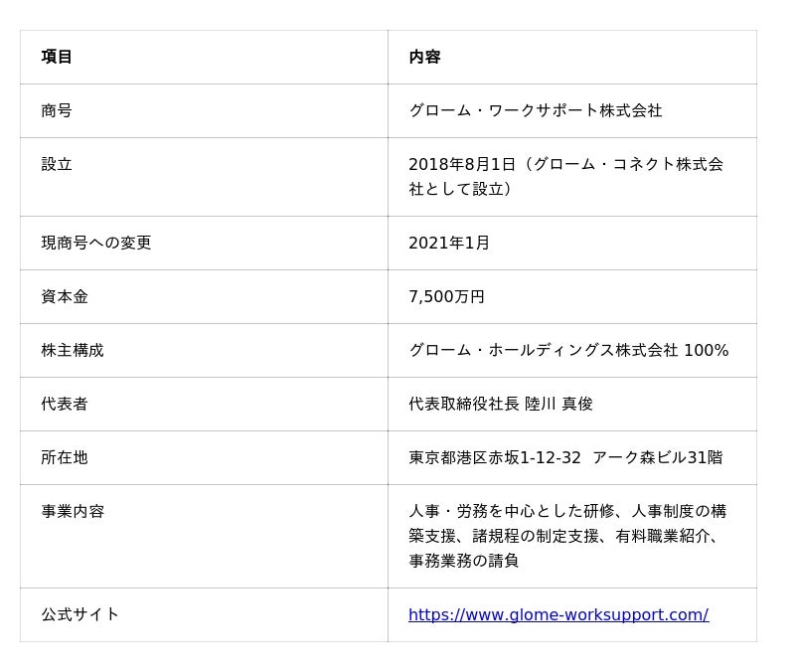Click the 項目 column header
Image resolution: width=795 pixels, height=672 pixels.
[57, 57]
